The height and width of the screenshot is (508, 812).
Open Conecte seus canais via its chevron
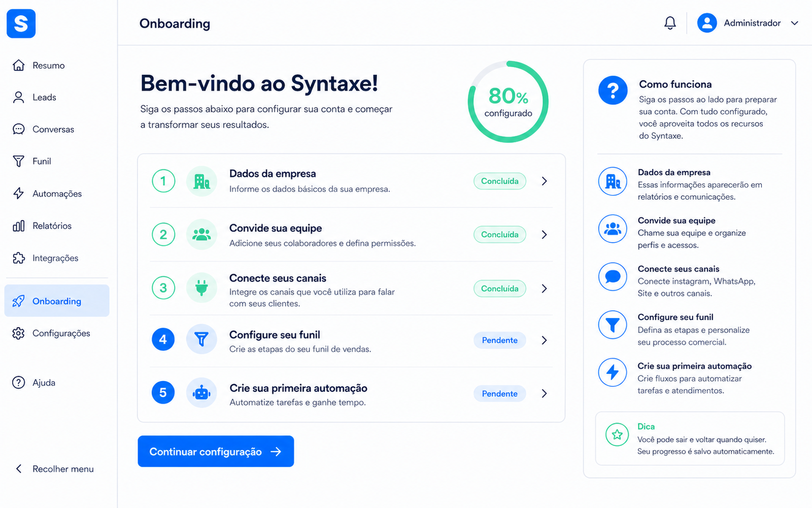coord(544,289)
